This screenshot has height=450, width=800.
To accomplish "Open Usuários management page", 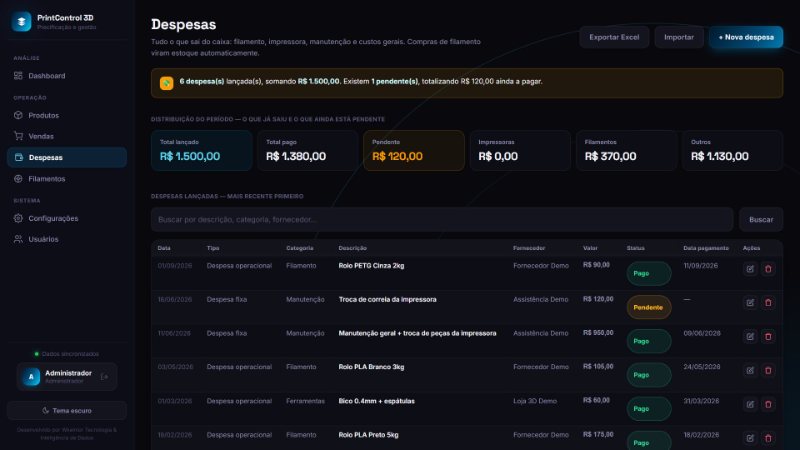I will coord(67,239).
